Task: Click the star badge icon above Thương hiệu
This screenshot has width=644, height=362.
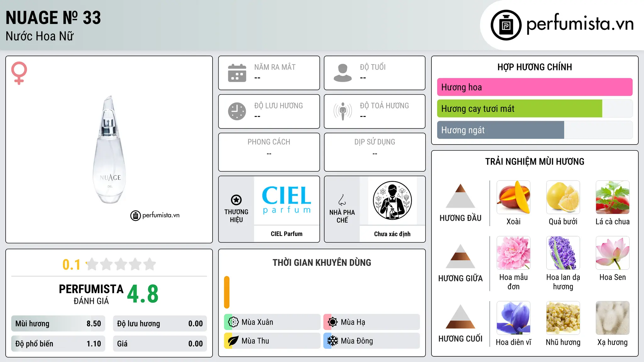Action: point(236,200)
